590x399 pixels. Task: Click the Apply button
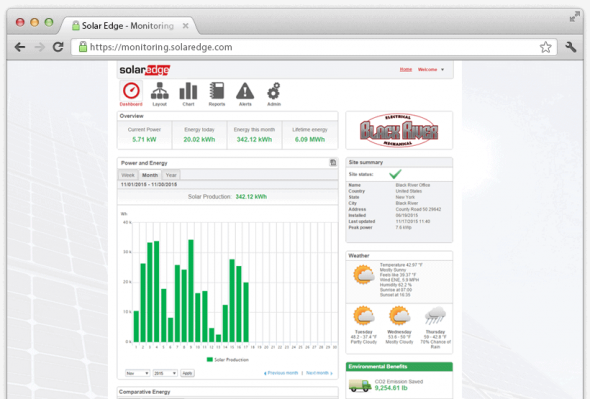187,373
